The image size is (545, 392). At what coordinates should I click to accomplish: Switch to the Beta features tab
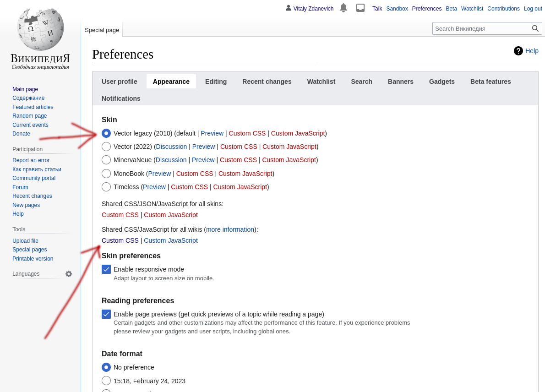coord(490,82)
